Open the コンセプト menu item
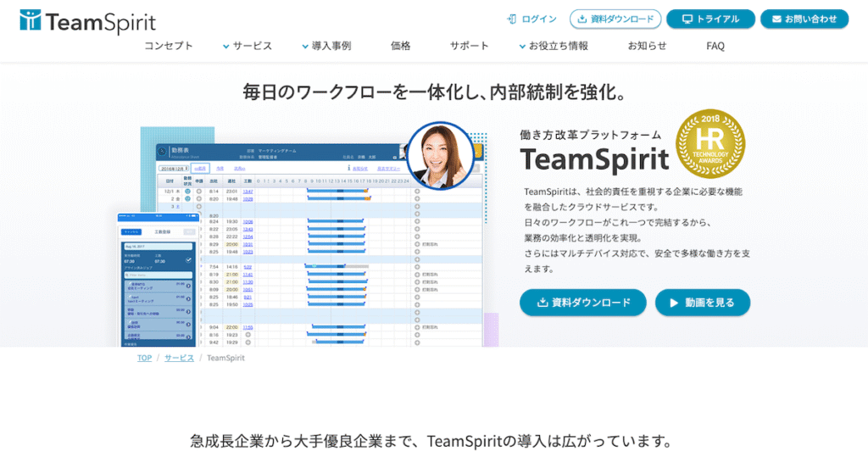Viewport: 868px width, 456px height. coord(169,46)
